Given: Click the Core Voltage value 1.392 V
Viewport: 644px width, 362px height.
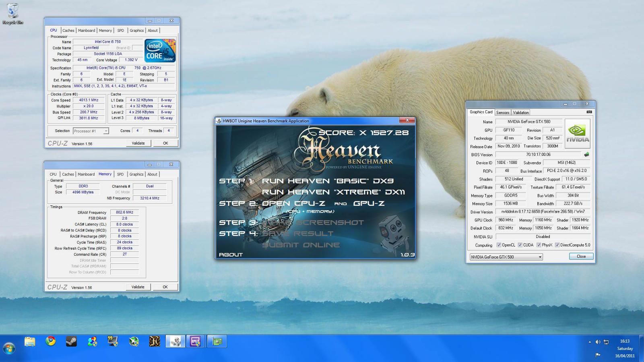Looking at the screenshot, I should [131, 60].
